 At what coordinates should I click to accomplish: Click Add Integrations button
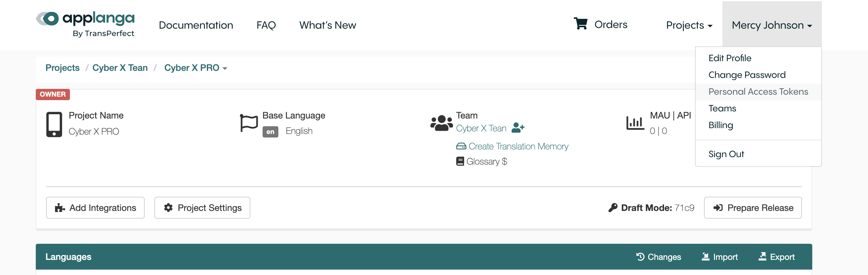point(95,208)
